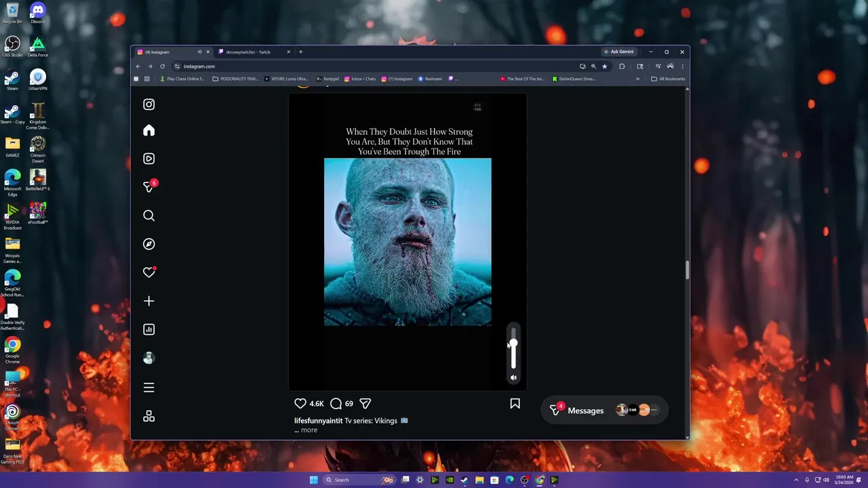
Task: Open a new browser tab
Action: point(300,52)
